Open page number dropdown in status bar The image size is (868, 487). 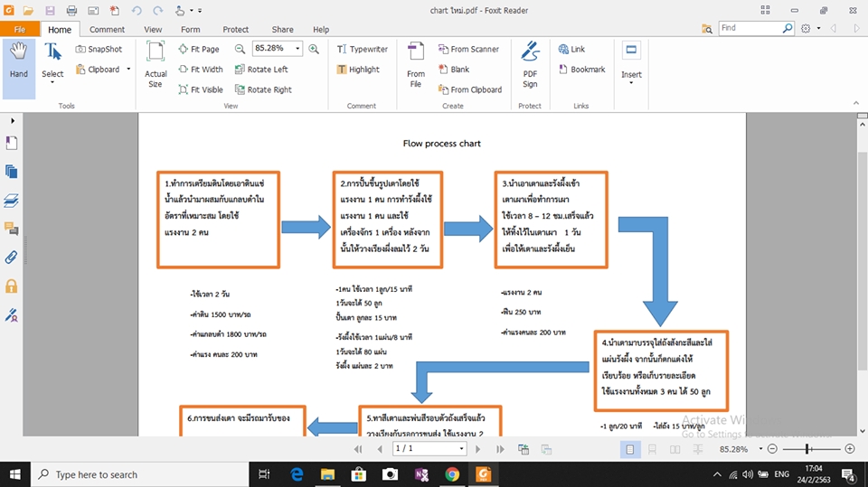pos(462,449)
